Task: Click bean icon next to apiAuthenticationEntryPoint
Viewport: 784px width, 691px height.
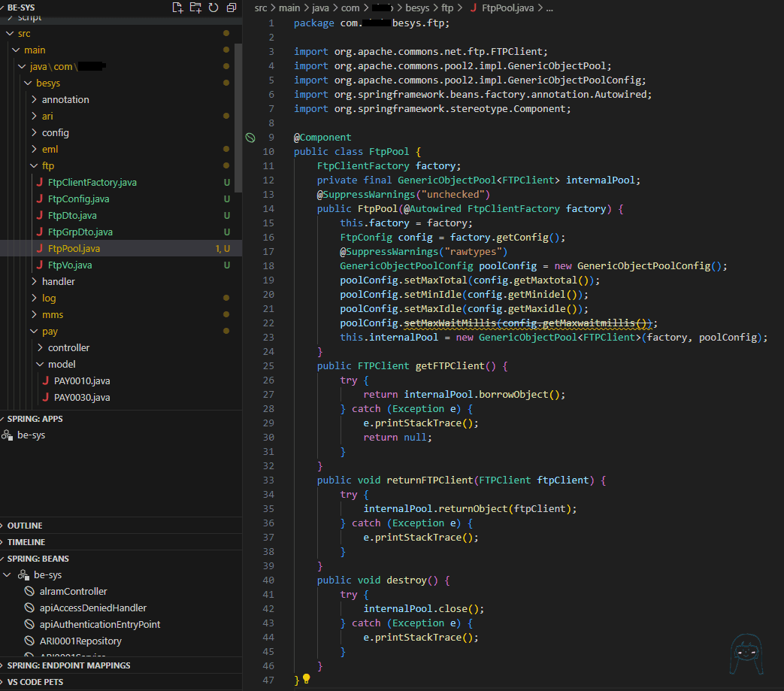Action: point(29,624)
